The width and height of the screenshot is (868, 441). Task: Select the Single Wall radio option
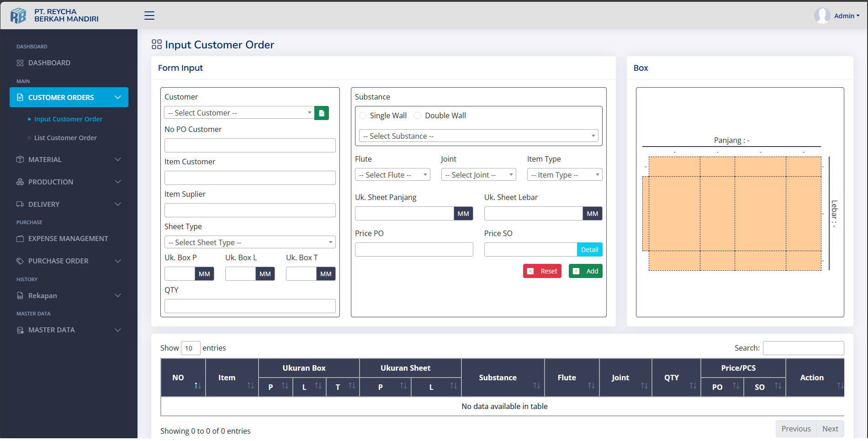coord(363,115)
